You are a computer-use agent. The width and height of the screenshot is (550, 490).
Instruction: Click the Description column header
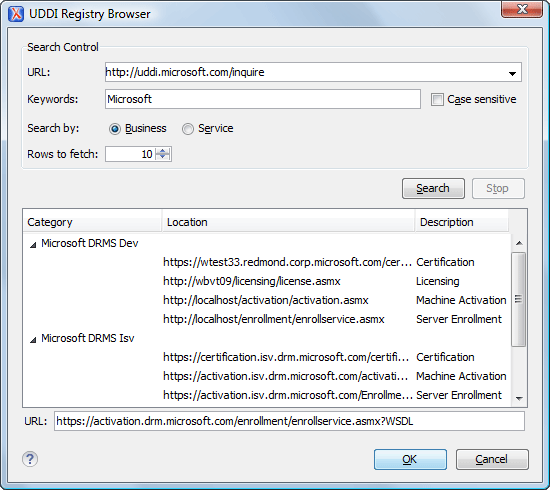(x=462, y=222)
